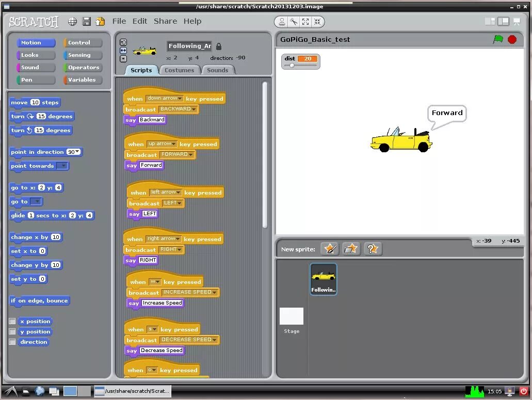Choose the grow sprite tool
Image resolution: width=532 pixels, height=400 pixels.
point(305,22)
